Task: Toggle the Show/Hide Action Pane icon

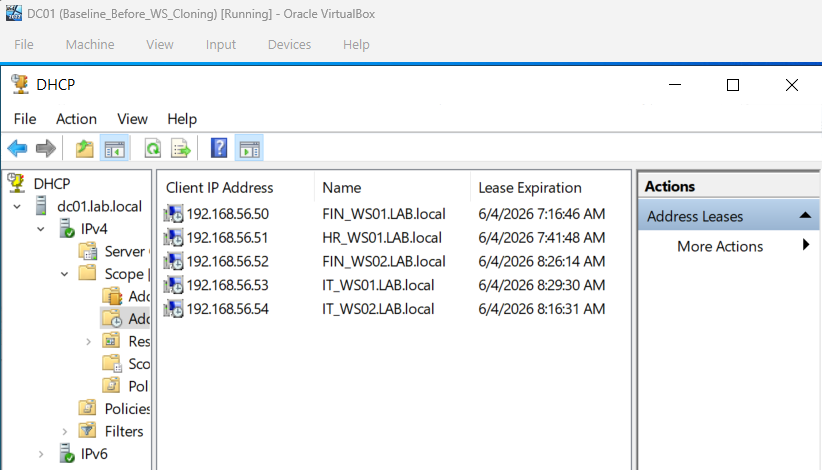Action: 249,149
